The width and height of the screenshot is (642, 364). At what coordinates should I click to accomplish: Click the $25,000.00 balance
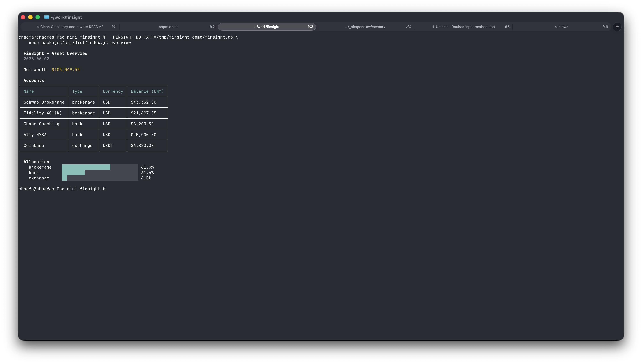pyautogui.click(x=143, y=135)
